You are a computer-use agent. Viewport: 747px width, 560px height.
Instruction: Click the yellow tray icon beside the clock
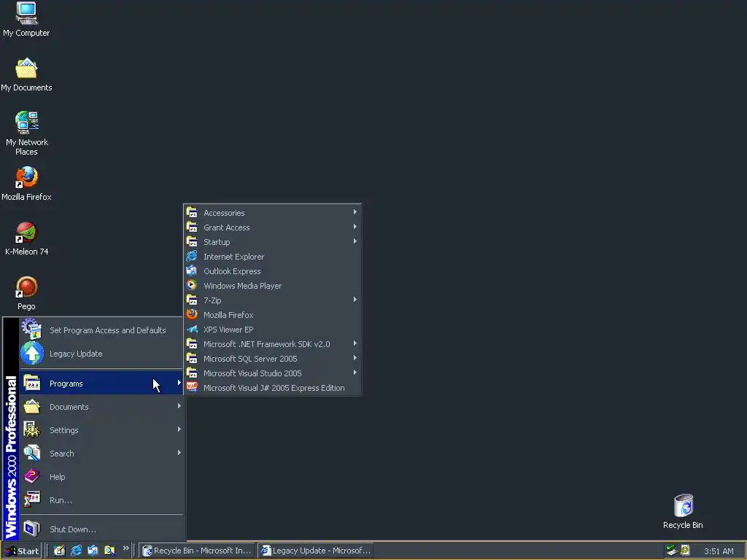click(684, 550)
